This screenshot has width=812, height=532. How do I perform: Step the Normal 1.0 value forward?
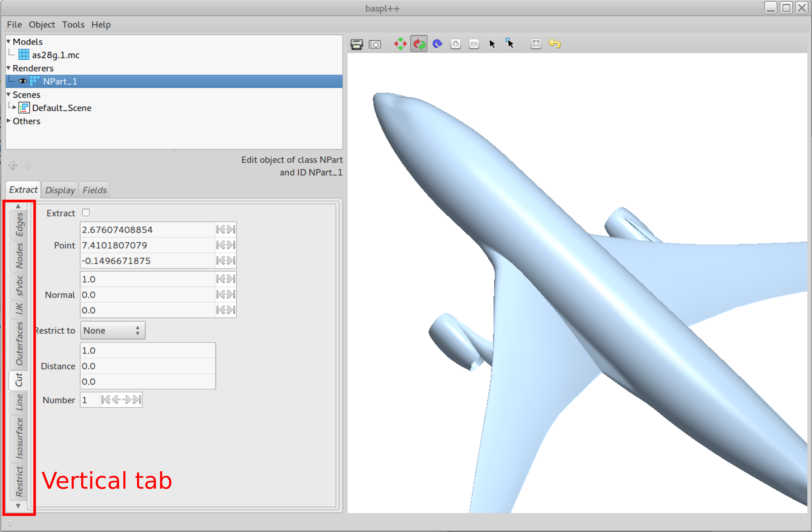231,279
